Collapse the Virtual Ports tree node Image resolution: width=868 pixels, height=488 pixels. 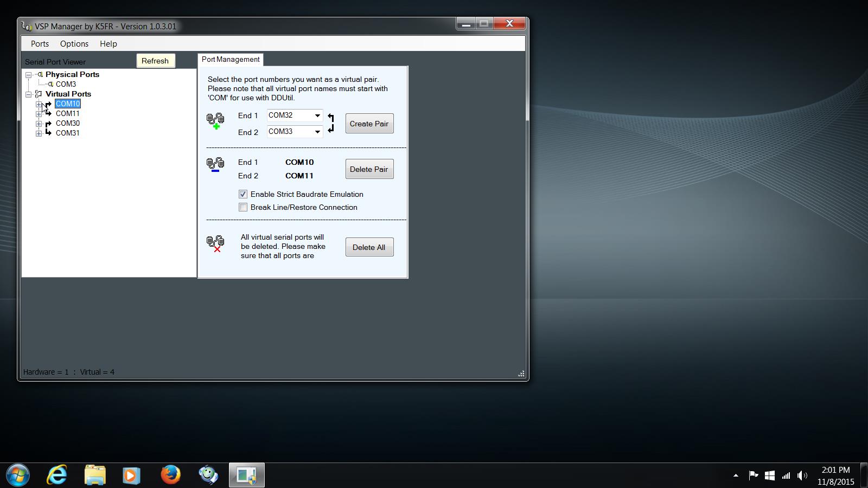coord(29,94)
